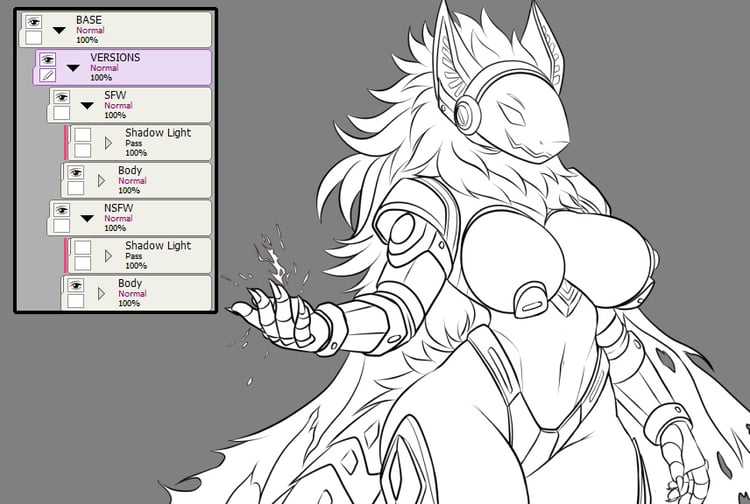Viewport: 750px width, 504px height.
Task: Toggle visibility eye of the VERSIONS group
Action: point(47,59)
